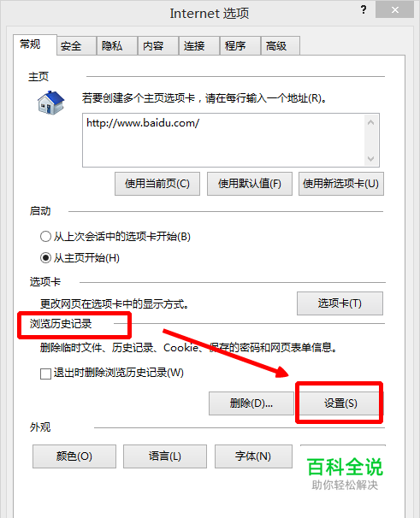Click the 使用当前页 button
The width and height of the screenshot is (420, 518).
pos(157,184)
